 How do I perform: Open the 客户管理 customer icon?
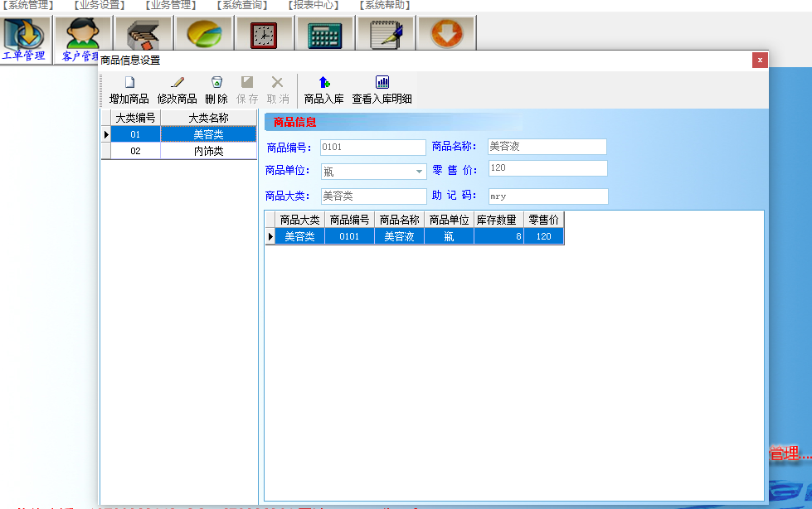(x=83, y=40)
